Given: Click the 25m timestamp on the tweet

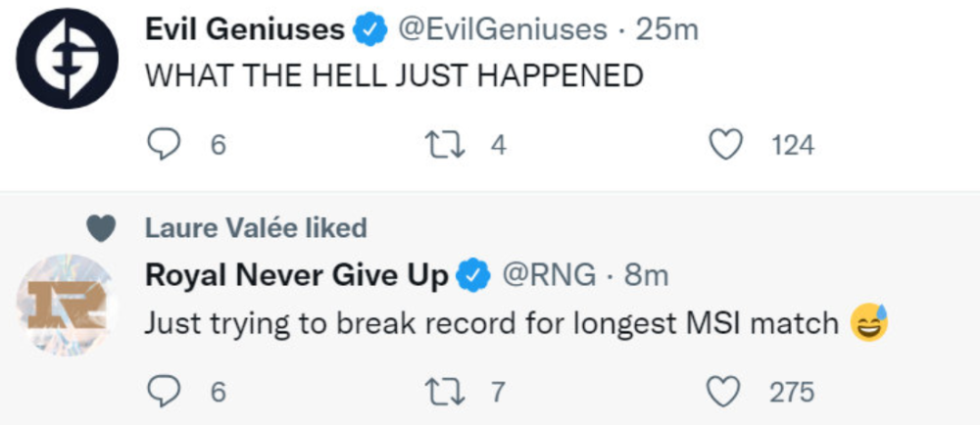Looking at the screenshot, I should (667, 30).
